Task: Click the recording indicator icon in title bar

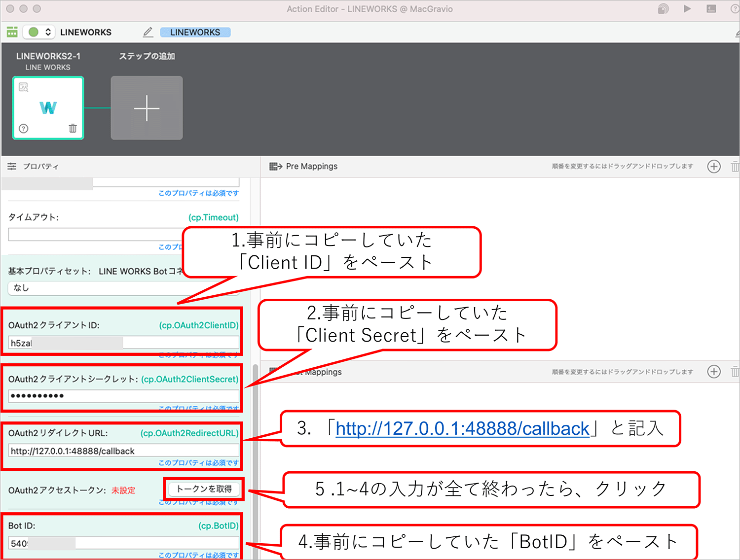Action: [664, 9]
